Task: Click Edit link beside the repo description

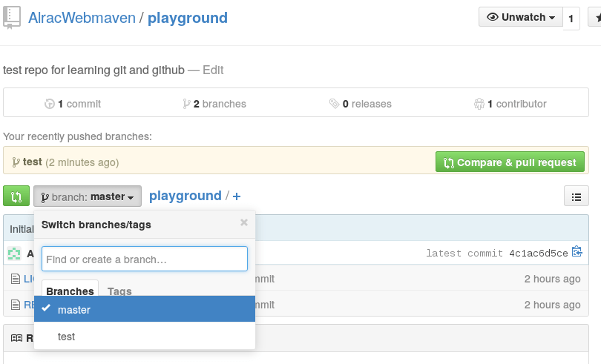Action: click(x=213, y=70)
